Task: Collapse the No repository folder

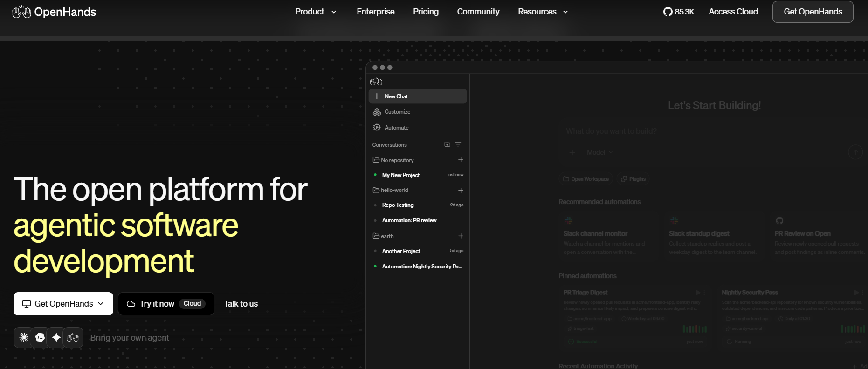Action: click(x=393, y=160)
